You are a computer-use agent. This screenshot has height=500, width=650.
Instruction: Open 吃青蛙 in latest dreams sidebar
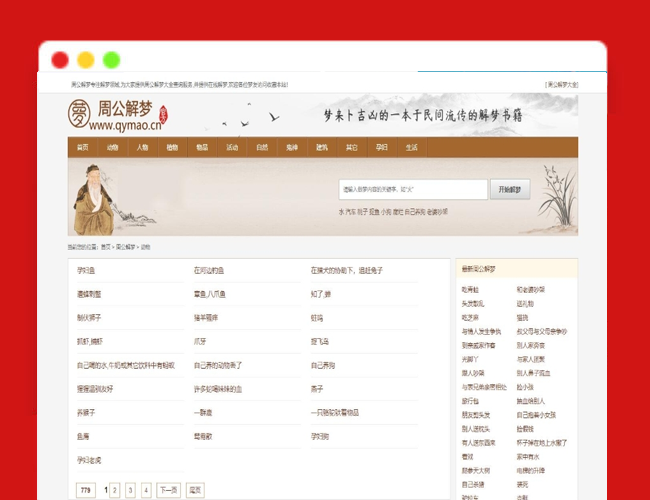[470, 290]
